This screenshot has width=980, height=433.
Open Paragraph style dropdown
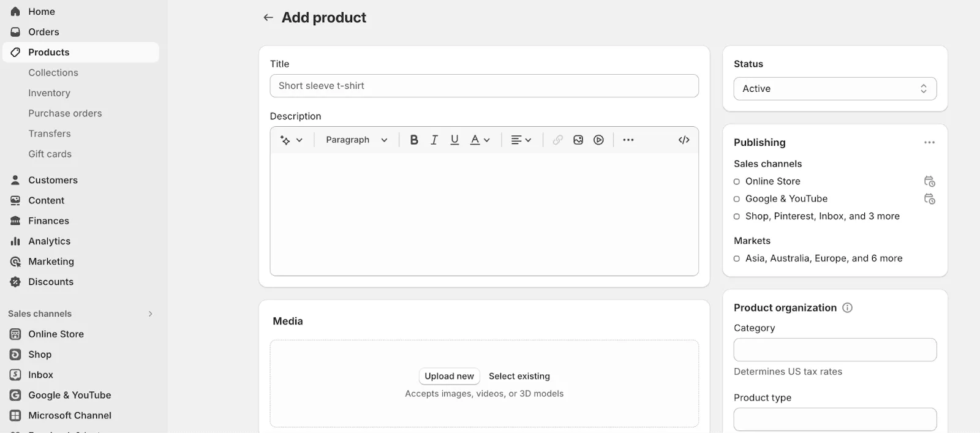[x=356, y=140]
